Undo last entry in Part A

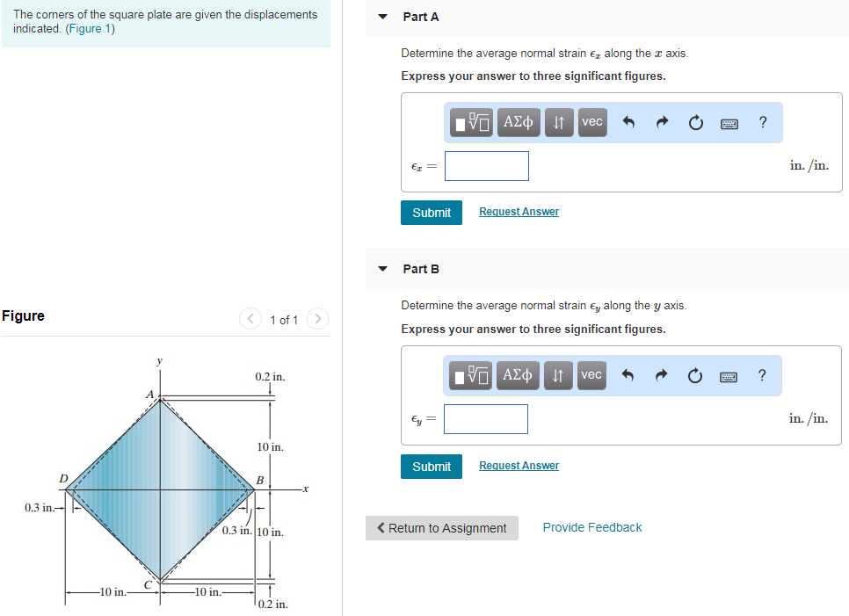[628, 122]
